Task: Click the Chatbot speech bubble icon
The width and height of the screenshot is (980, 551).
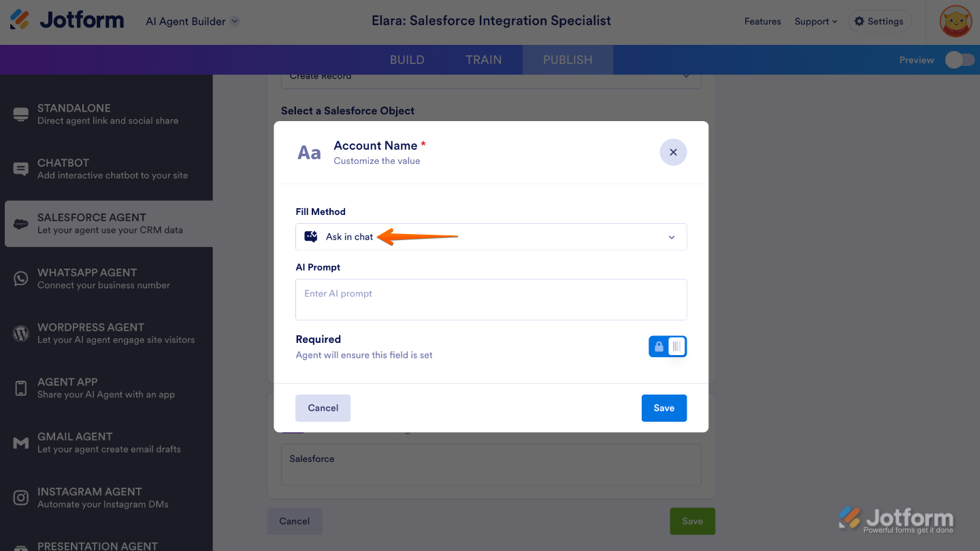Action: point(21,169)
